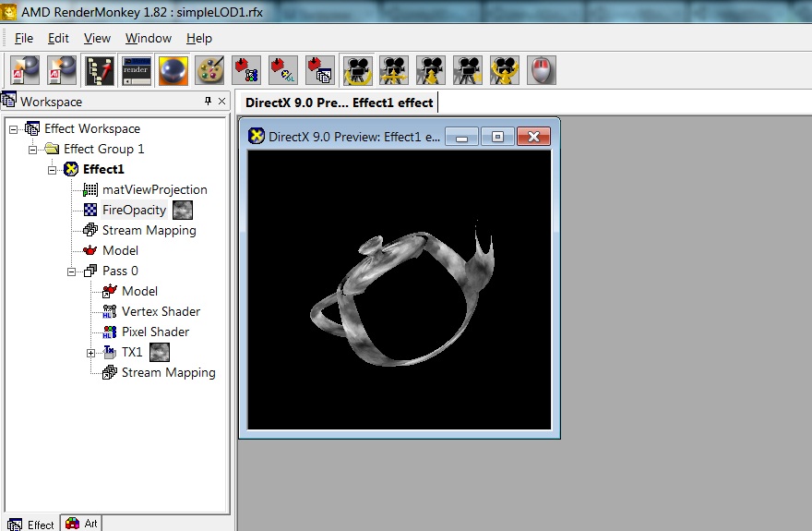Select the camera rotate mode icon

tap(357, 70)
